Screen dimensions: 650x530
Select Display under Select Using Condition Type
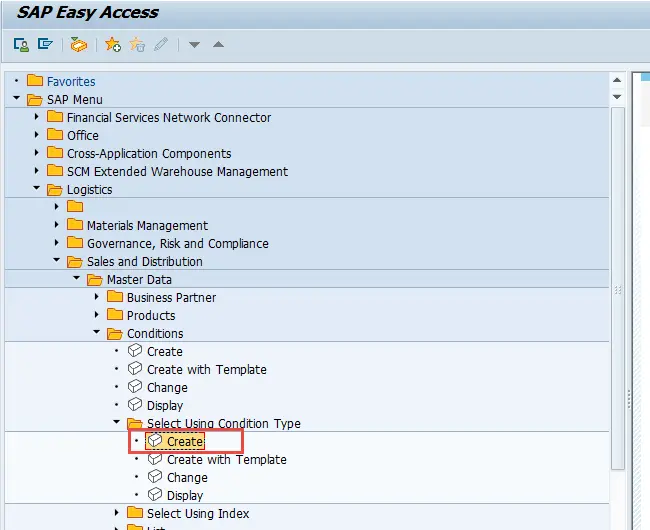tap(185, 496)
